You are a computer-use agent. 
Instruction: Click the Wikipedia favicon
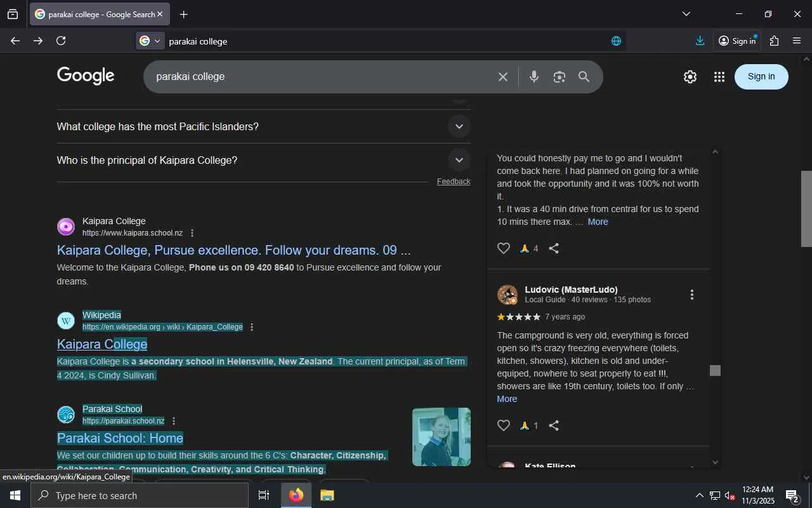[x=66, y=321]
